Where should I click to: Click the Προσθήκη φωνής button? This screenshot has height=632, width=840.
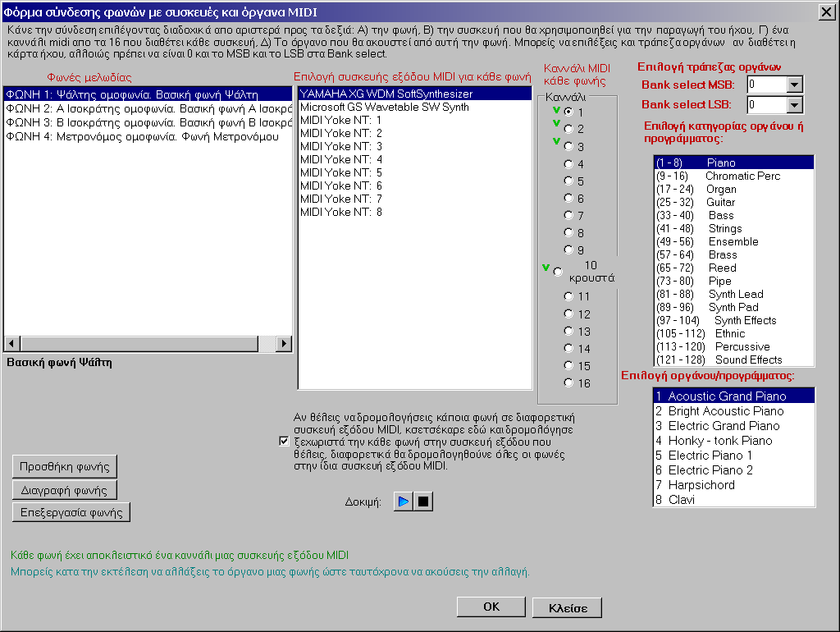[x=65, y=466]
